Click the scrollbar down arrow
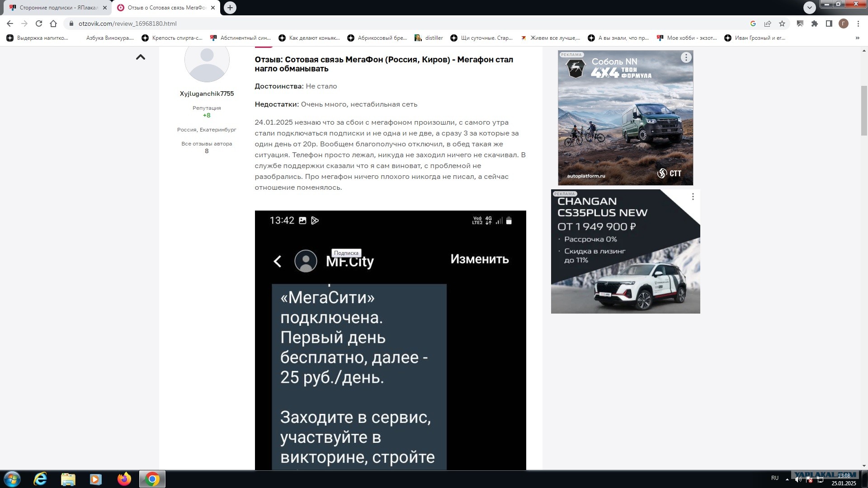The width and height of the screenshot is (868, 488). coord(864,466)
